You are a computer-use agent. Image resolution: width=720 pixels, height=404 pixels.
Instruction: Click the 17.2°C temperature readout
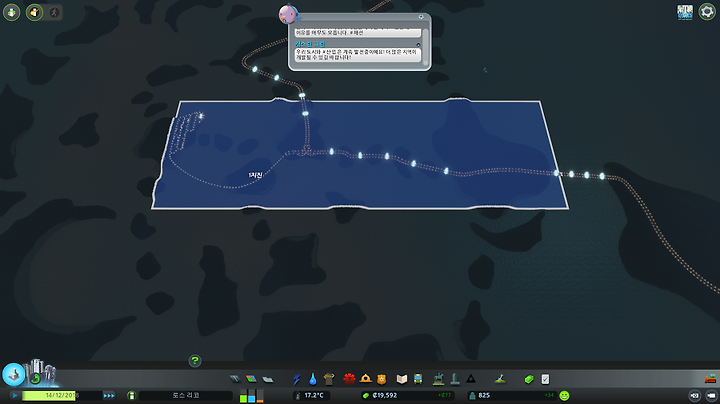pyautogui.click(x=314, y=395)
